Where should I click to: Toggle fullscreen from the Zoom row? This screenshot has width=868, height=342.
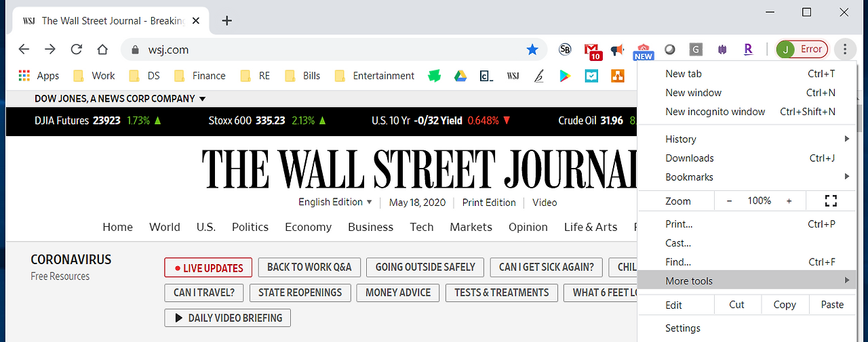(831, 200)
